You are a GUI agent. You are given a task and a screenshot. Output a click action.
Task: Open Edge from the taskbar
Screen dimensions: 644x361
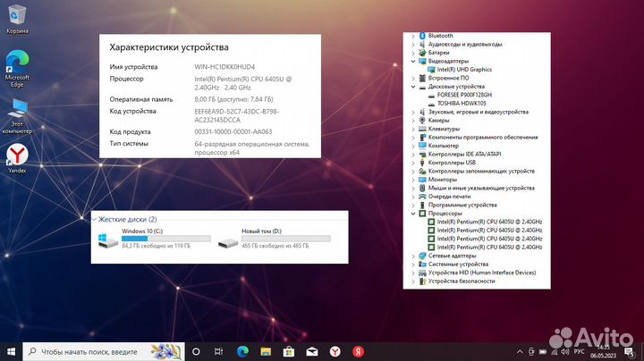tap(242, 351)
